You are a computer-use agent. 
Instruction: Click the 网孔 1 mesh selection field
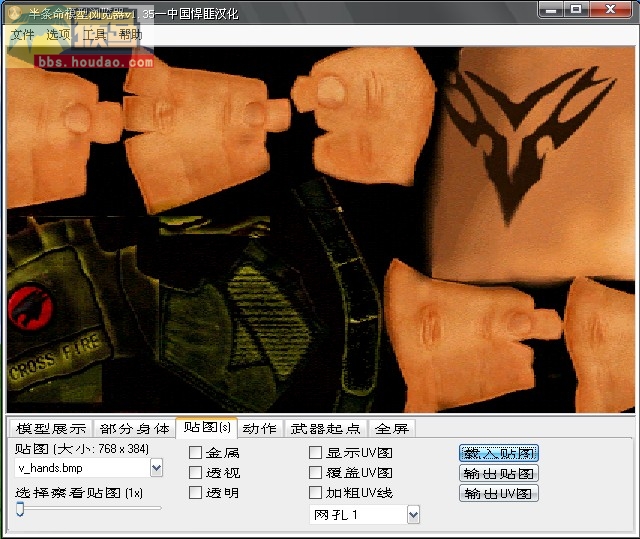point(359,515)
